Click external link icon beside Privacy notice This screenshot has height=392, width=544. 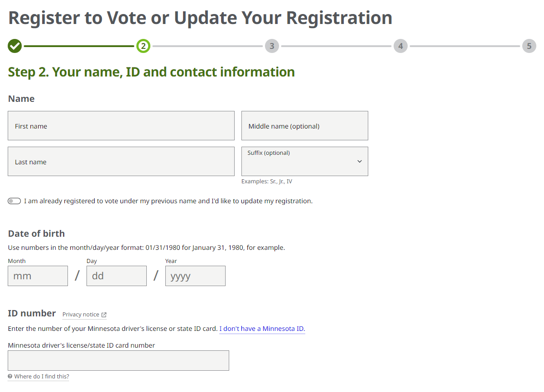click(x=104, y=315)
